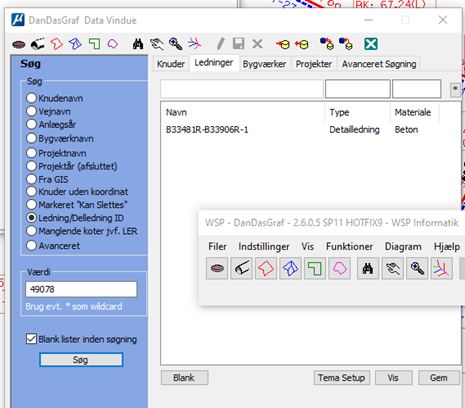The image size is (465, 408).
Task: Open the Avanceret Søgning tab
Action: 379,64
